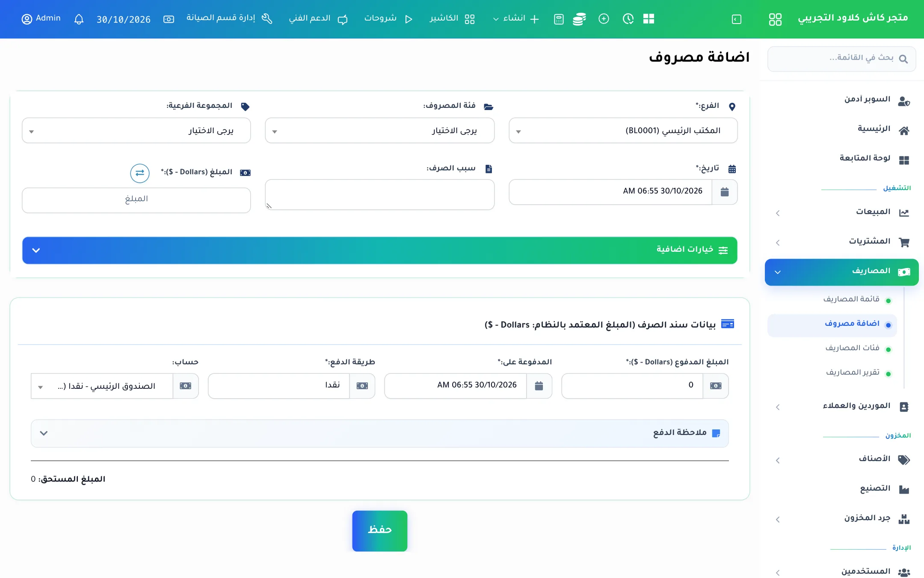Screen dimensions: 924x578
Task: Open the شروحات tutorials link
Action: pos(388,19)
